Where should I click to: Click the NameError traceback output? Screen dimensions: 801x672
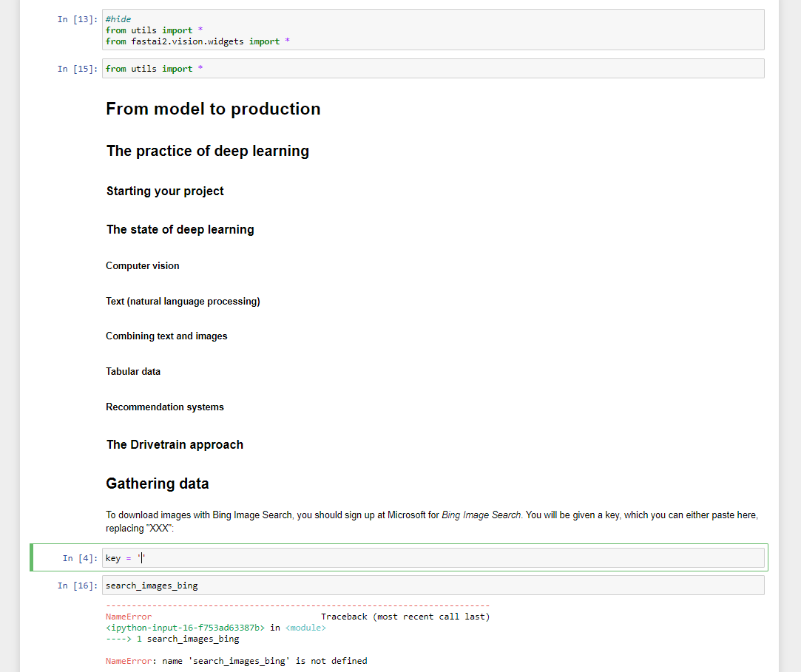point(296,638)
